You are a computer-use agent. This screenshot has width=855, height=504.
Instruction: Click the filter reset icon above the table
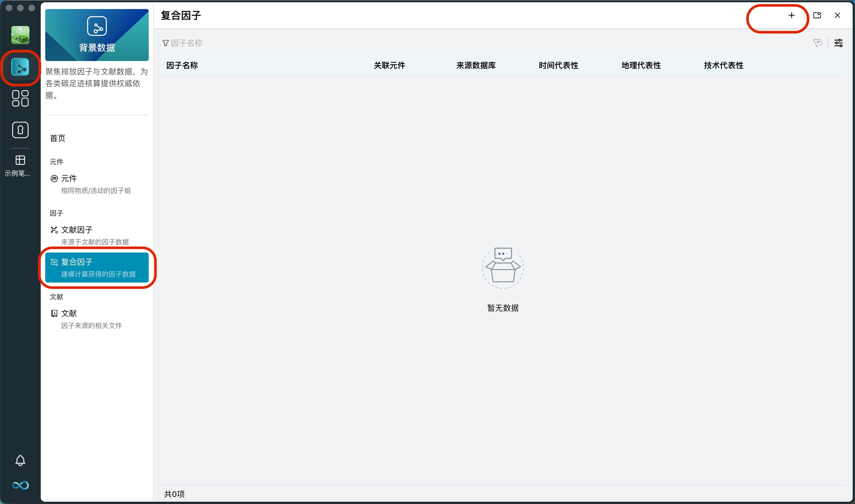pos(818,43)
